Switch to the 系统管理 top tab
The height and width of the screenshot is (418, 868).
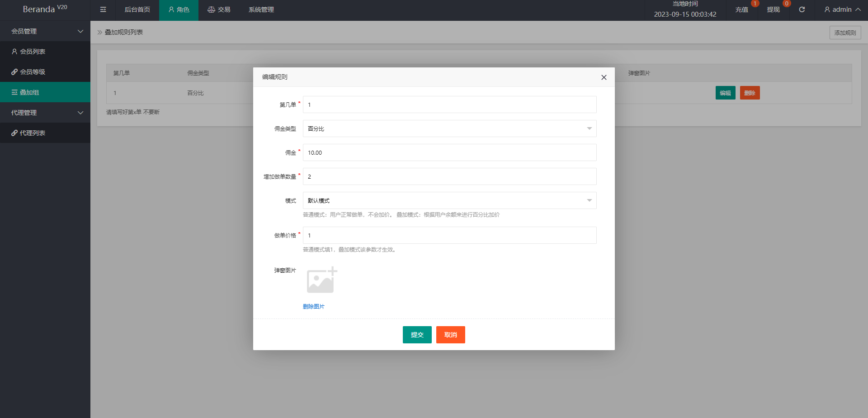point(261,9)
